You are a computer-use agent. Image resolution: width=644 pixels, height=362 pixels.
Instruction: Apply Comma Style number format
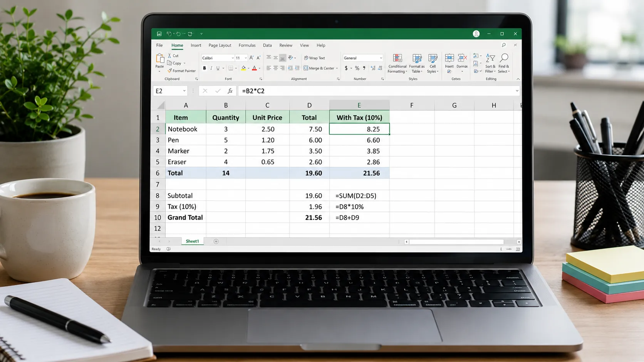(x=364, y=68)
